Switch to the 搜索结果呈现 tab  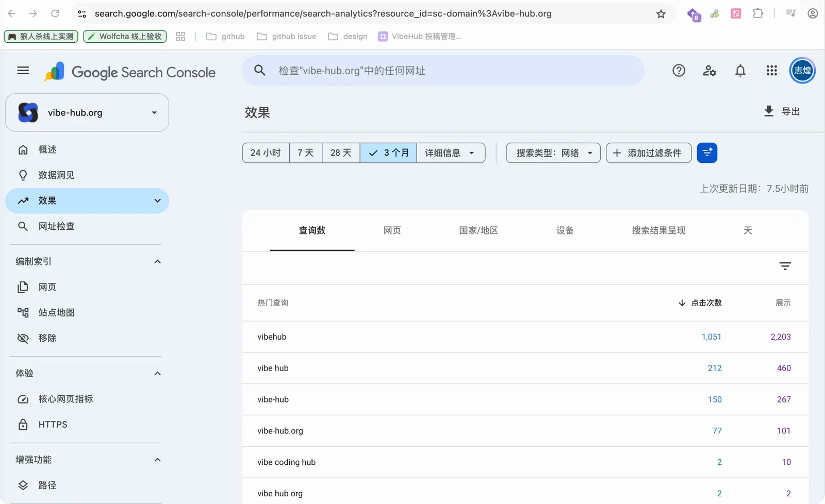pos(658,230)
